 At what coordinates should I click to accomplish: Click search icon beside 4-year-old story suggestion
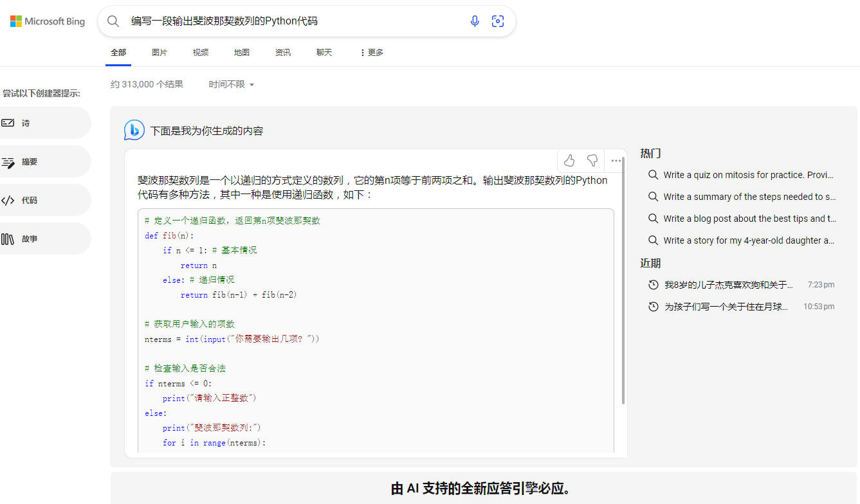coord(653,240)
